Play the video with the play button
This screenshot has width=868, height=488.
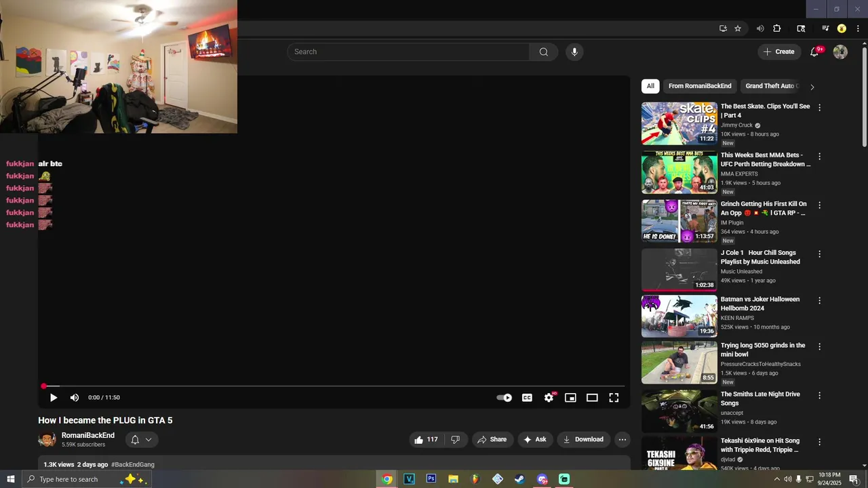(x=54, y=398)
